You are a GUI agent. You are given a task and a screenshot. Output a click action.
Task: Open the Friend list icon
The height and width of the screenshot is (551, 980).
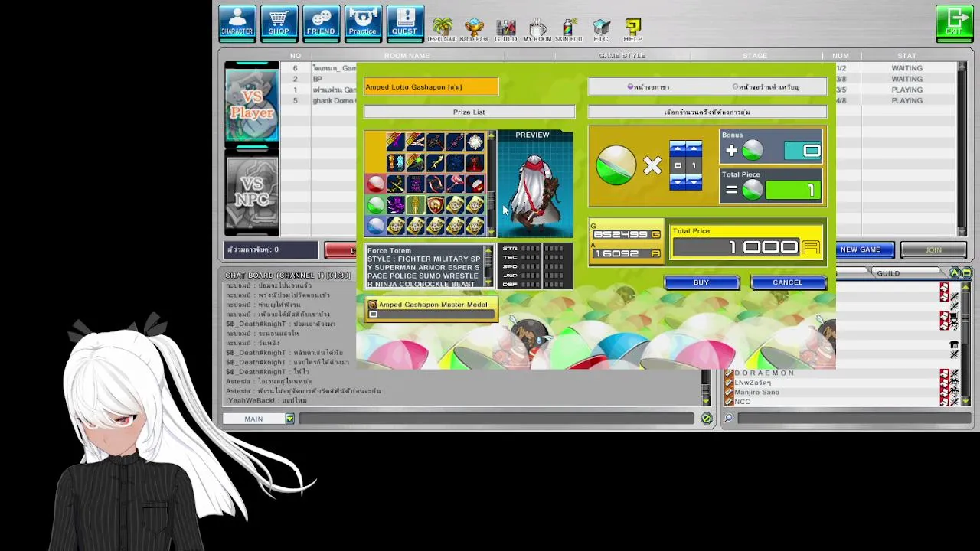click(x=321, y=22)
